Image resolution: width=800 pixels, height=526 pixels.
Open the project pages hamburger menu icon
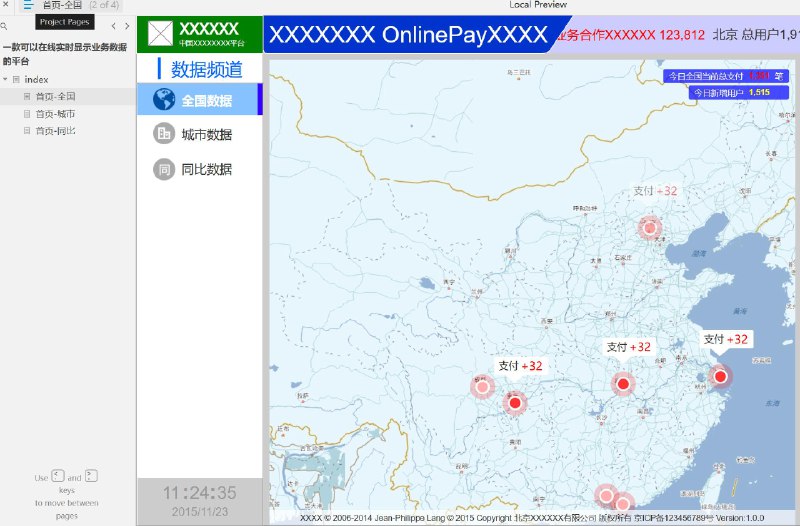tap(29, 5)
